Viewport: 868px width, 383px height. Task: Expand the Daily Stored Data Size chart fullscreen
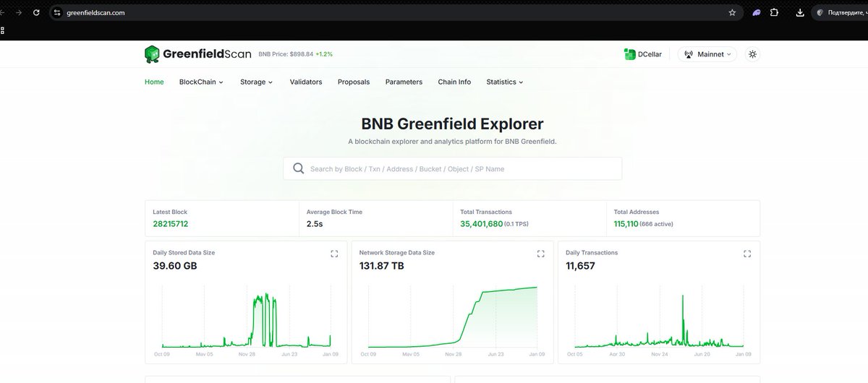click(334, 254)
